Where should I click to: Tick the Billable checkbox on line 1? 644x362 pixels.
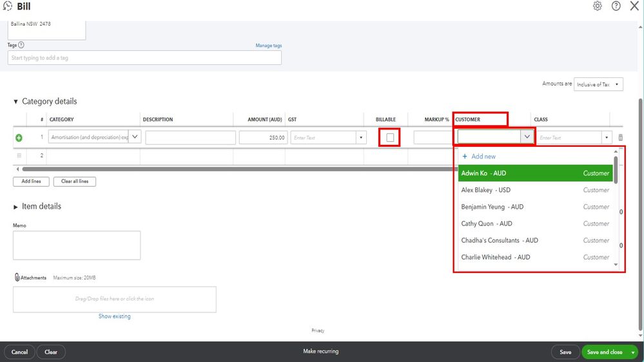point(390,137)
